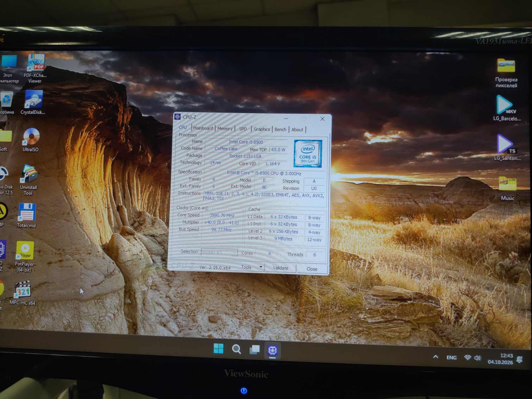Screen dimensions: 532x399
Task: Click the Intel Core i5 logo badge
Action: point(307,153)
